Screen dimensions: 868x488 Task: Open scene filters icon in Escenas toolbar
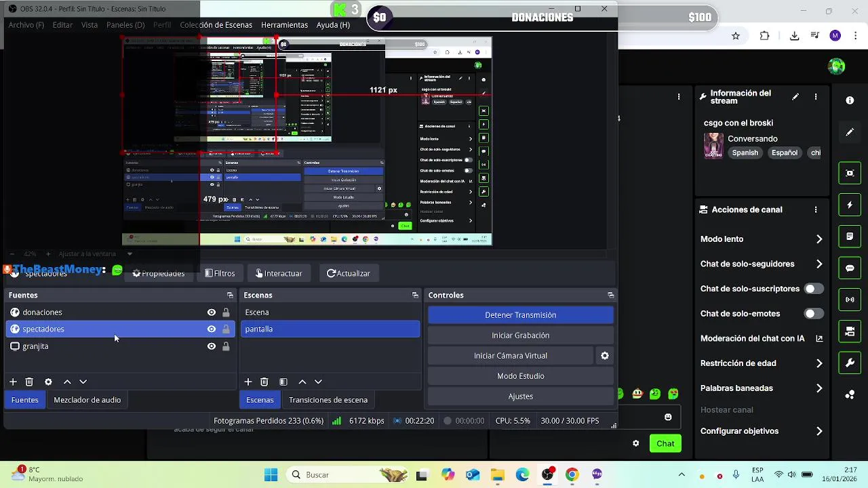[x=283, y=382]
